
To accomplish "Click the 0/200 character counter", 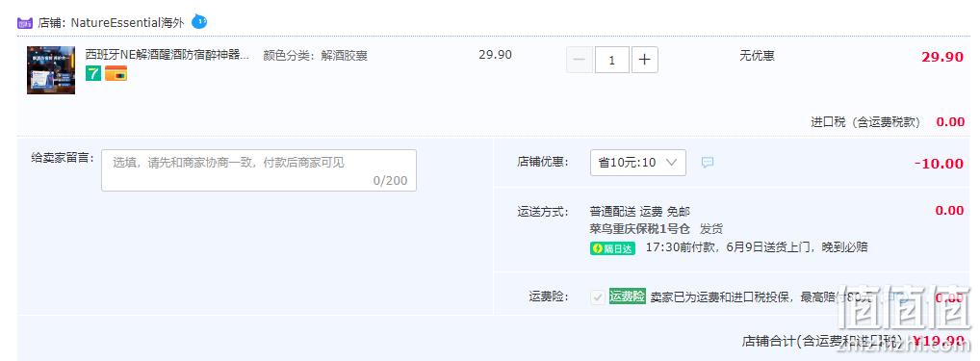I will (390, 181).
